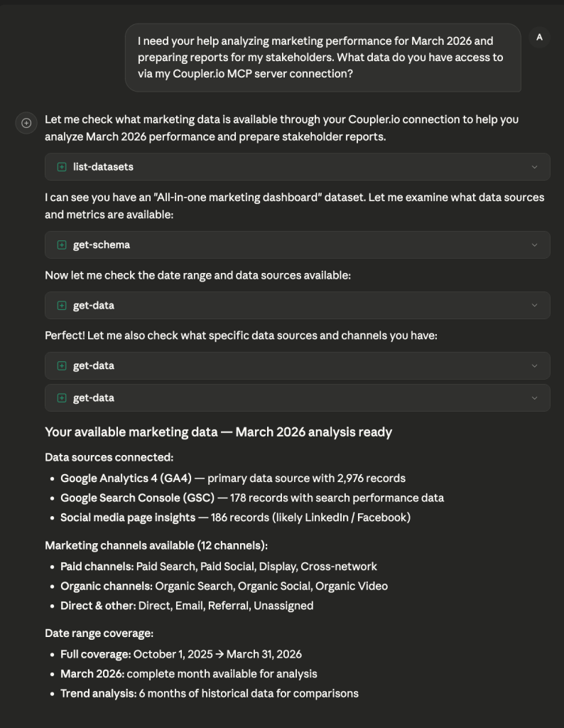Image resolution: width=564 pixels, height=728 pixels.
Task: Click the third get-data tool call label
Action: 94,398
